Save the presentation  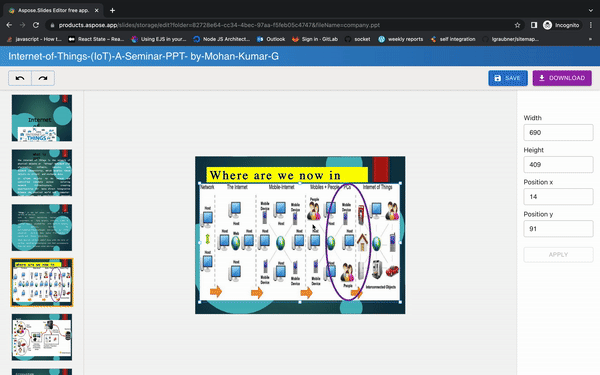[508, 78]
